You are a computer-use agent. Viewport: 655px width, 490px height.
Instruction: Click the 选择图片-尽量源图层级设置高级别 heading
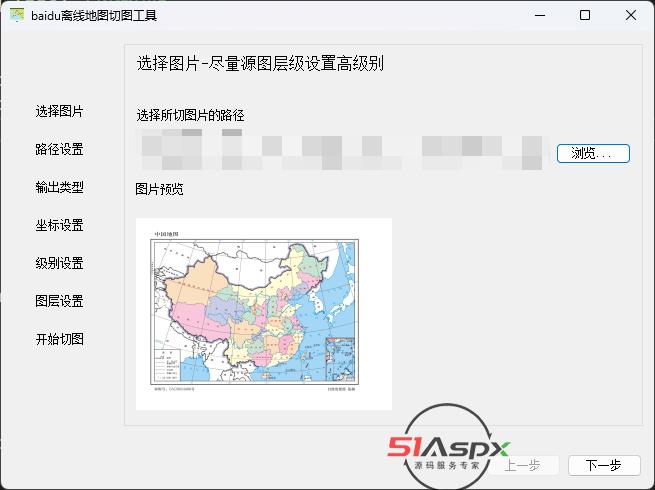pos(260,63)
